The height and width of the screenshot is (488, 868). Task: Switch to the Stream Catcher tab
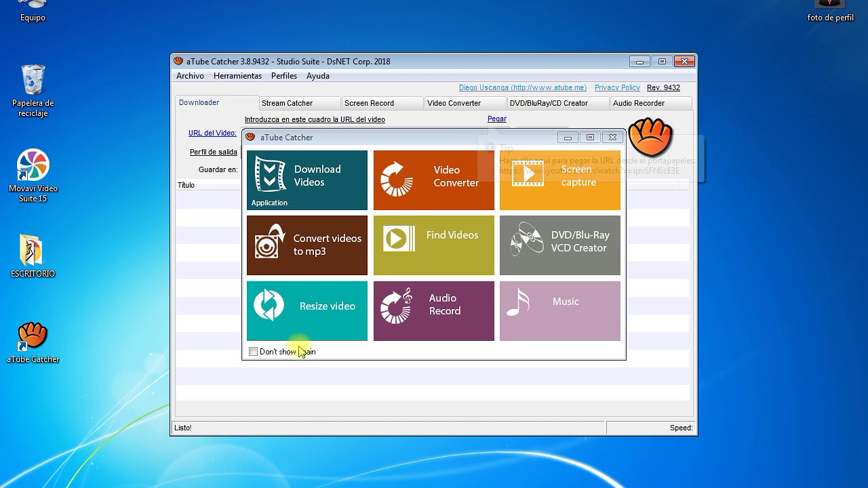tap(300, 103)
